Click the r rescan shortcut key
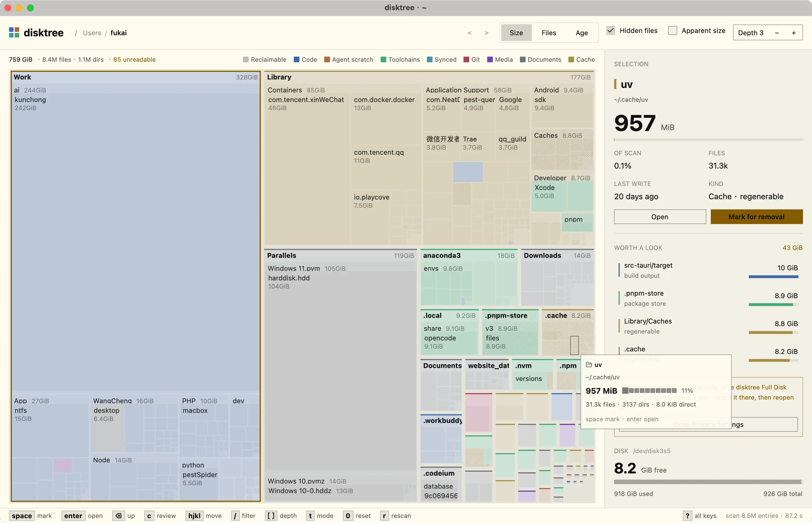 [384, 515]
